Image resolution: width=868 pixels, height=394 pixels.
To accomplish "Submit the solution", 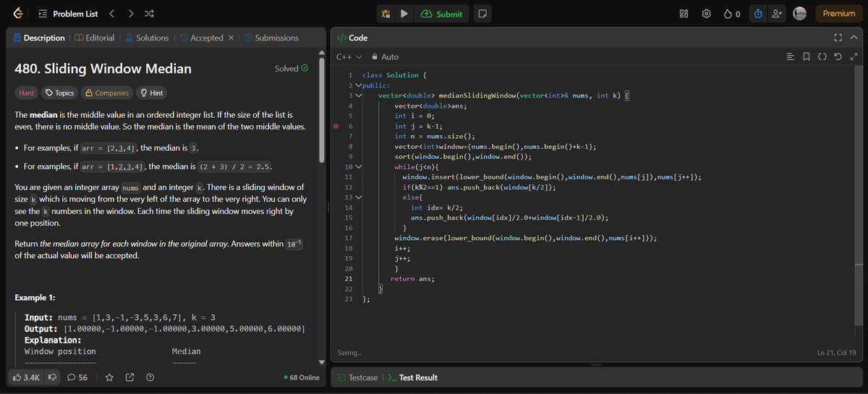I will tap(441, 14).
